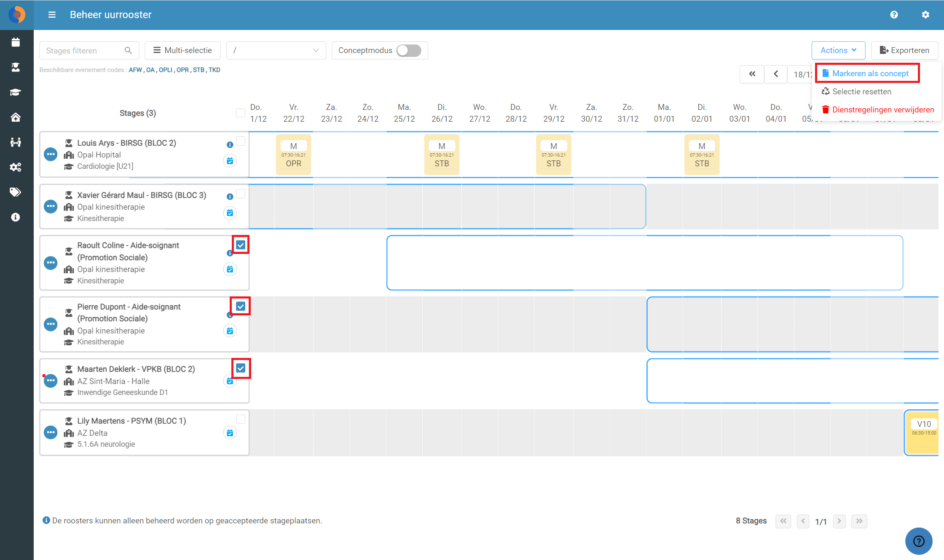Open tags icon in sidebar

coord(16,192)
